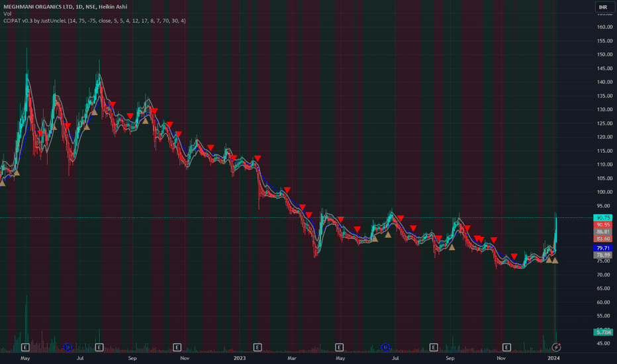Open the earnings E marker just left of the first Nov label

[x=177, y=347]
